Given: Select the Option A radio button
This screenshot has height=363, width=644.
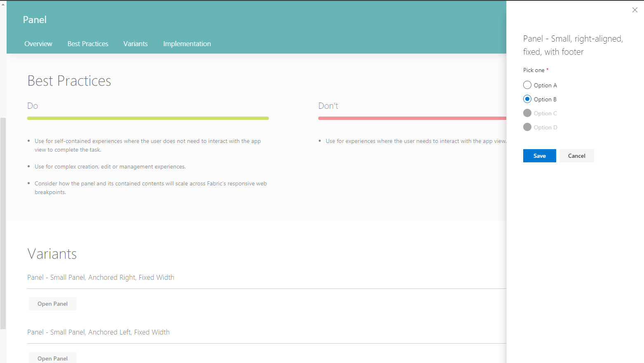Looking at the screenshot, I should [527, 85].
